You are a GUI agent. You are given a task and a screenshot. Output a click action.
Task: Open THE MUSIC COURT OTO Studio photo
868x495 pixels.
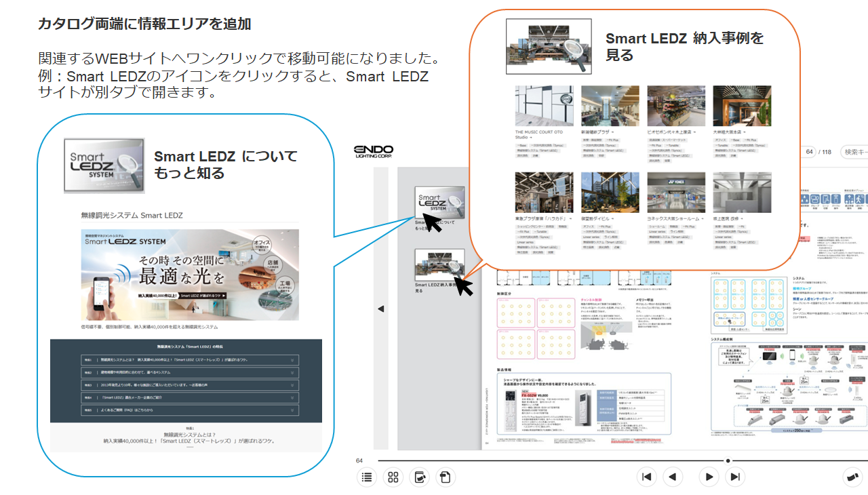pos(544,106)
